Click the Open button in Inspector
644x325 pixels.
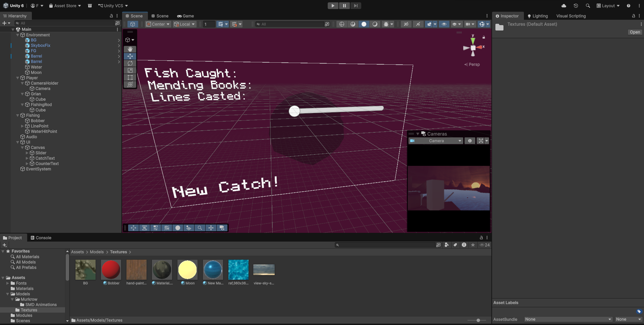pos(635,32)
